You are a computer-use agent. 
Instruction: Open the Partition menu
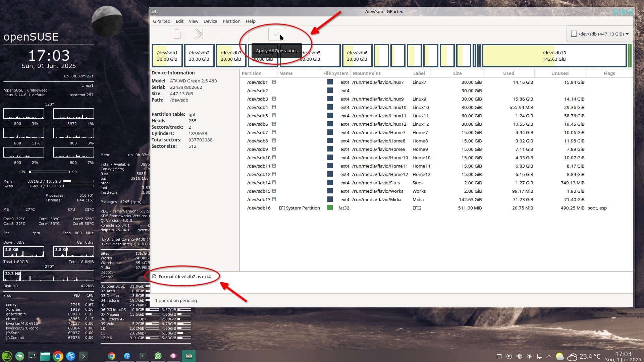(x=231, y=21)
